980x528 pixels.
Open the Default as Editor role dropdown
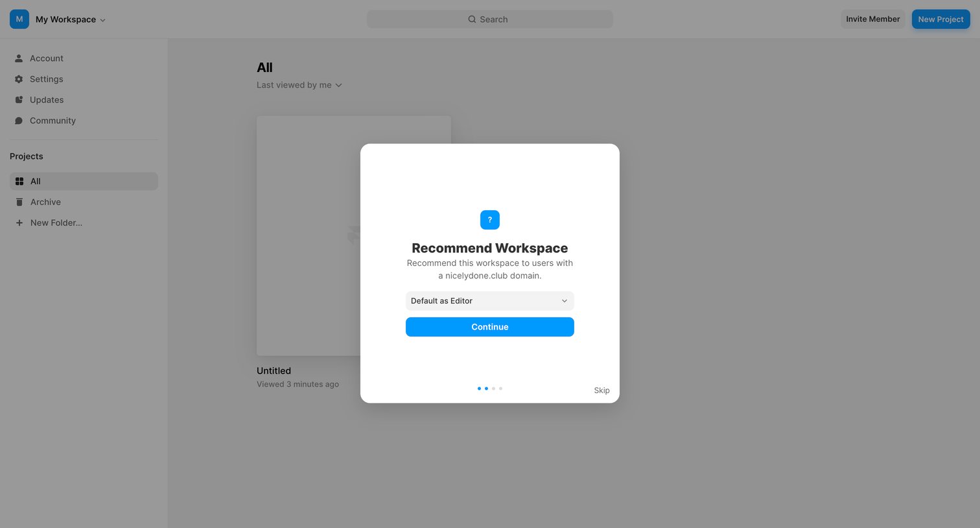490,301
